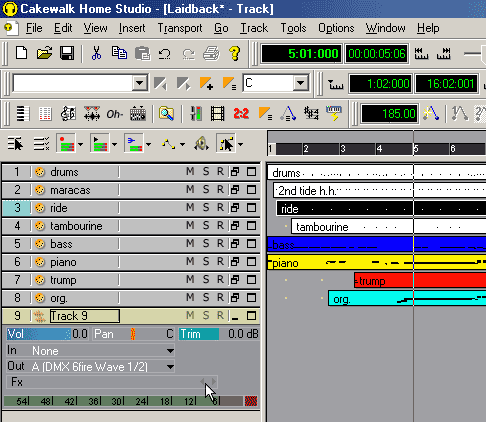Open the Edit menu
Screen dimensions: 486x422
pyautogui.click(x=63, y=28)
